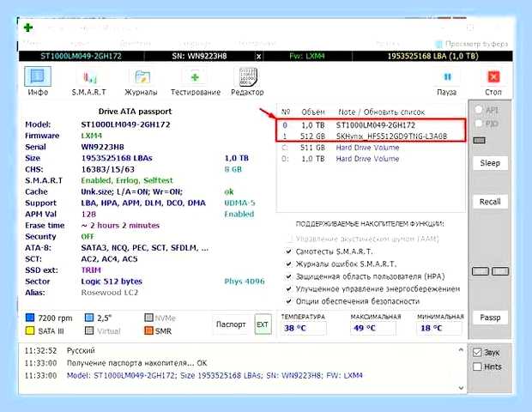Click the Model value in the passport
532x412 pixels.
(x=125, y=124)
